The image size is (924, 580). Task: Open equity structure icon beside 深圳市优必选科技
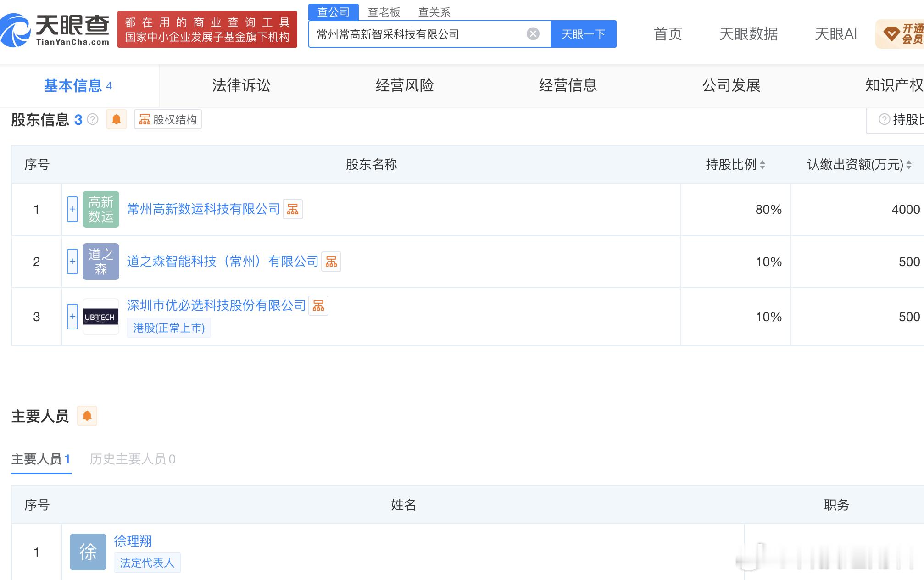[318, 306]
